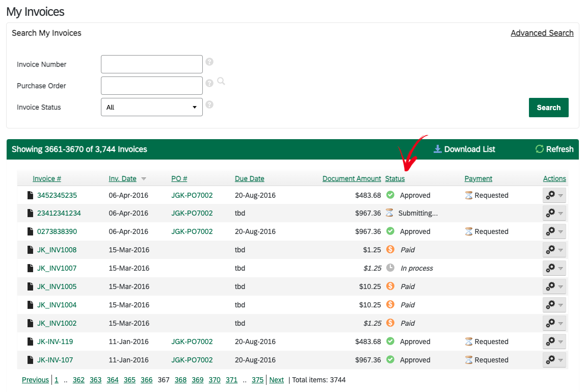
Task: Click the Refresh icon
Action: click(x=539, y=149)
